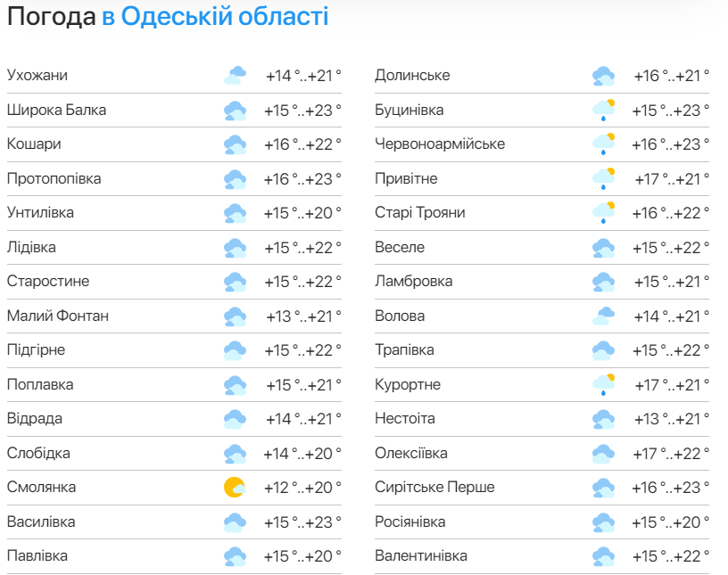This screenshot has height=575, width=728.
Task: Click the cloud icon next to Ухожани
Action: click(235, 76)
